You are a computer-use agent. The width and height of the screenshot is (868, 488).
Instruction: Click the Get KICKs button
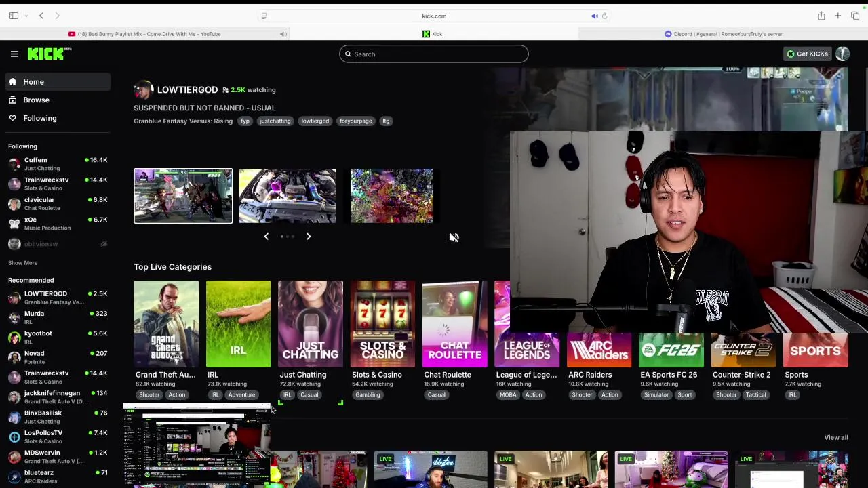[x=807, y=54]
